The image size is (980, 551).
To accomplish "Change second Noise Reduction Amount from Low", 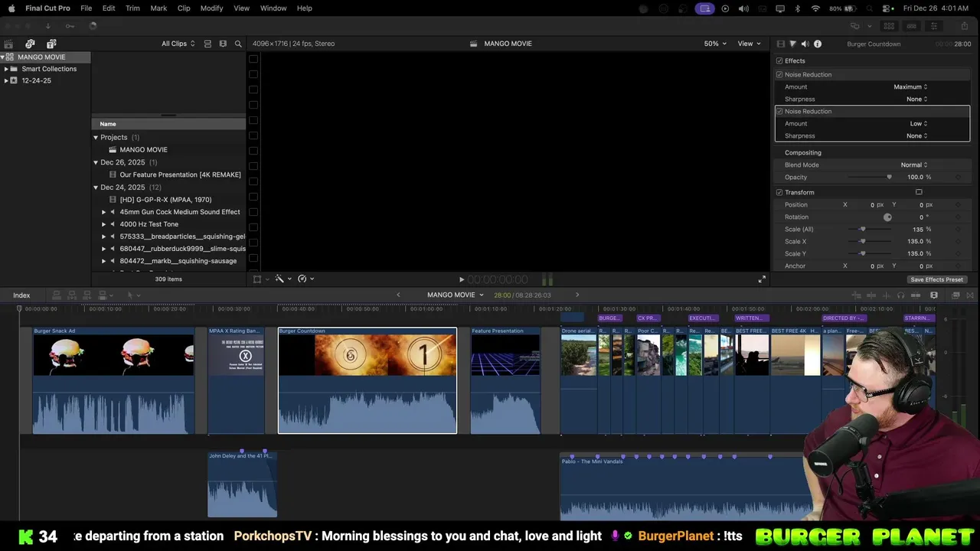I will (x=918, y=123).
